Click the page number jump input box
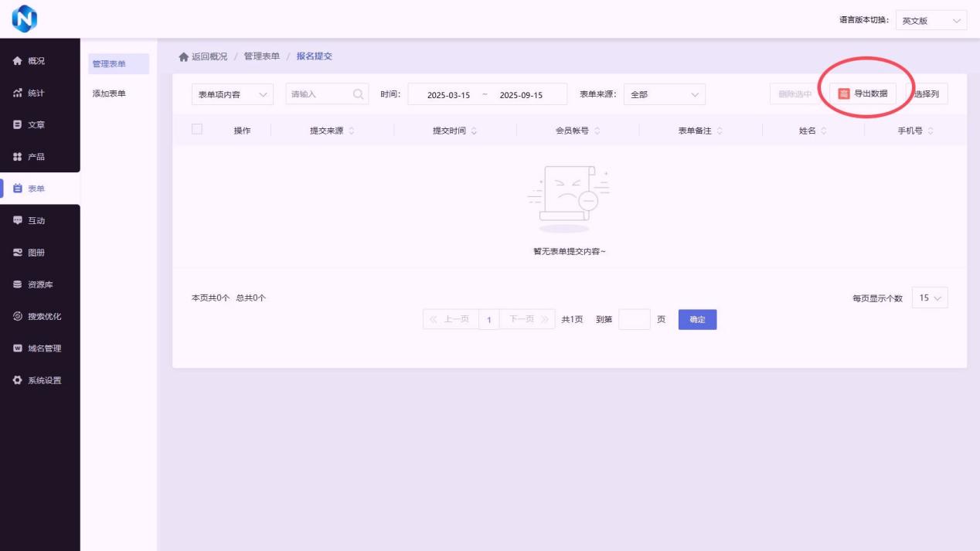Viewport: 980px width, 551px height. pos(634,319)
